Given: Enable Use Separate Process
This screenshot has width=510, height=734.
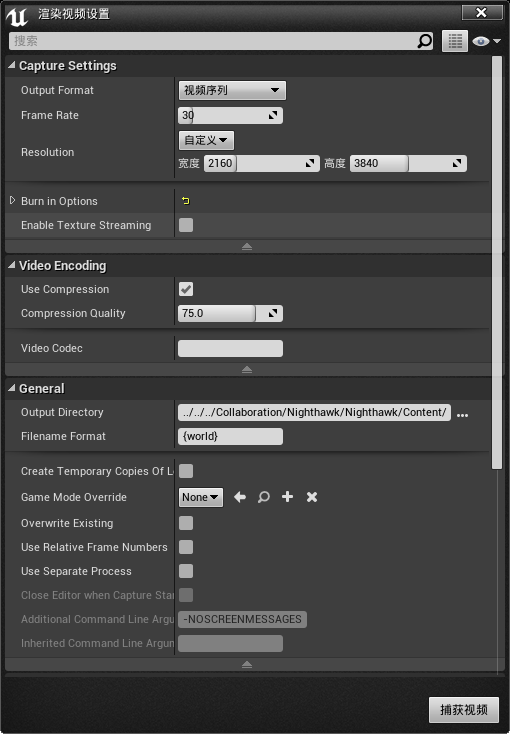Looking at the screenshot, I should pos(186,571).
